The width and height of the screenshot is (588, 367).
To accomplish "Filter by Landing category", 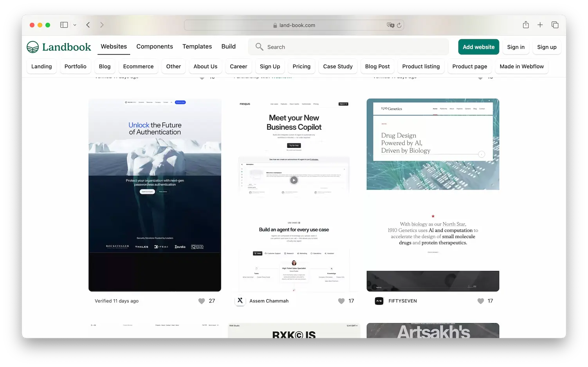I will [x=41, y=67].
